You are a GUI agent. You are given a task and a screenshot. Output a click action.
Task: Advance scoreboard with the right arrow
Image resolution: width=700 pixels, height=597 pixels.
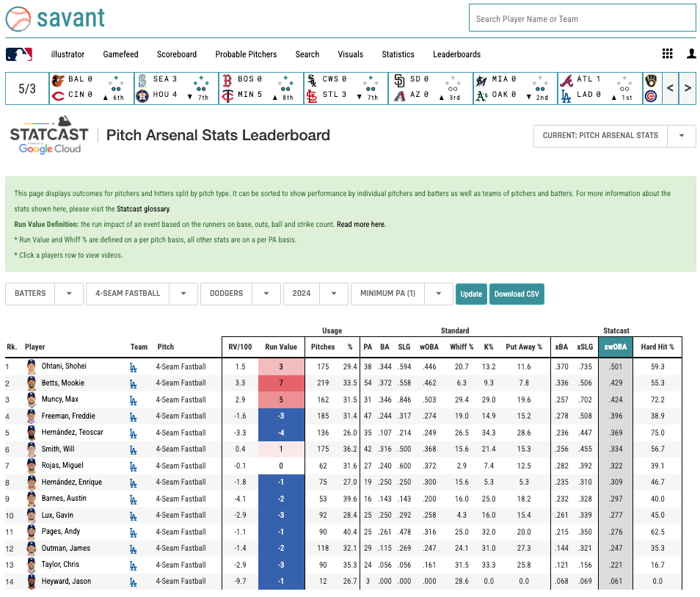688,87
